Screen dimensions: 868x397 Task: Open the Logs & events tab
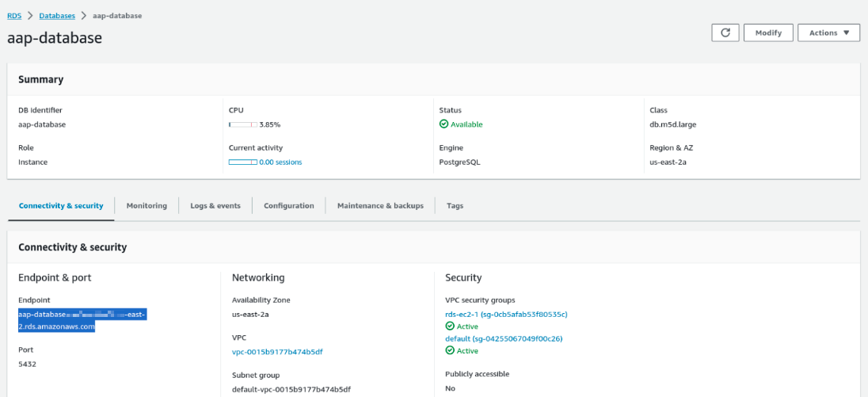215,206
